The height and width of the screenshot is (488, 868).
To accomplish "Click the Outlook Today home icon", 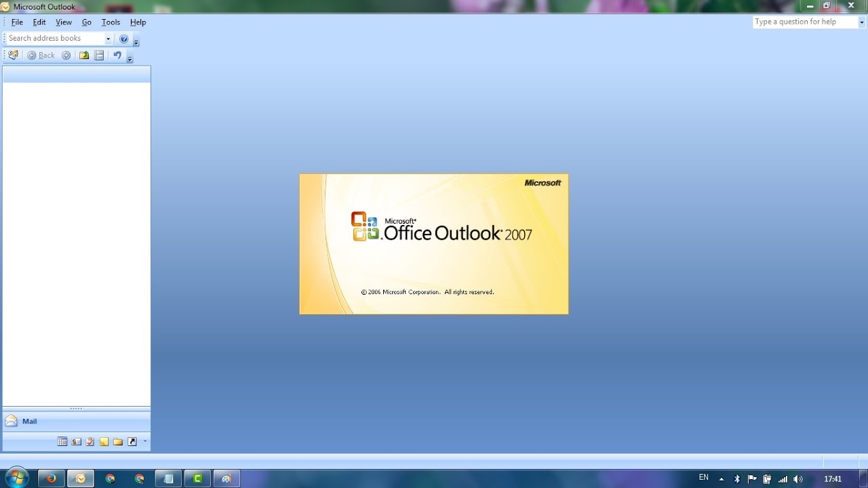I will 13,56.
